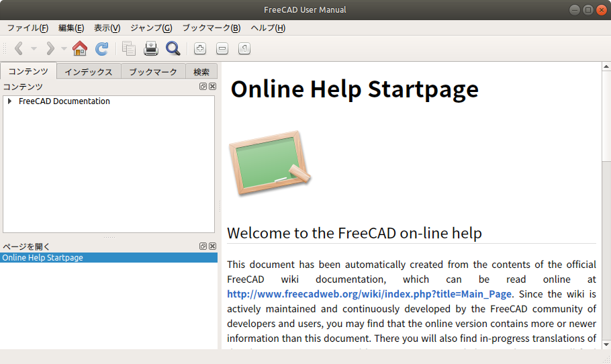The height and width of the screenshot is (364, 611).
Task: Close the ページを開く dock panel
Action: pyautogui.click(x=212, y=246)
